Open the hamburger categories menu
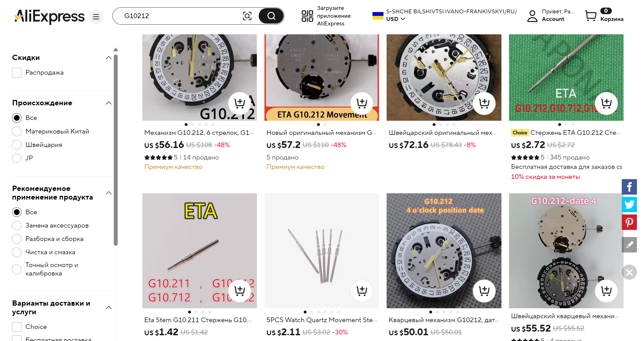 pyautogui.click(x=96, y=17)
